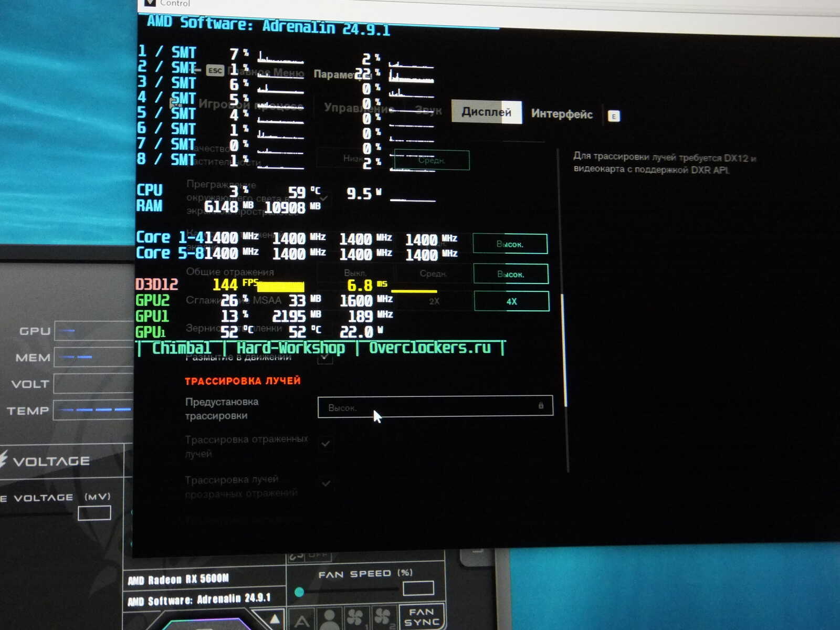This screenshot has width=840, height=630.
Task: Set Общие отражения to Средн.
Action: tap(433, 274)
